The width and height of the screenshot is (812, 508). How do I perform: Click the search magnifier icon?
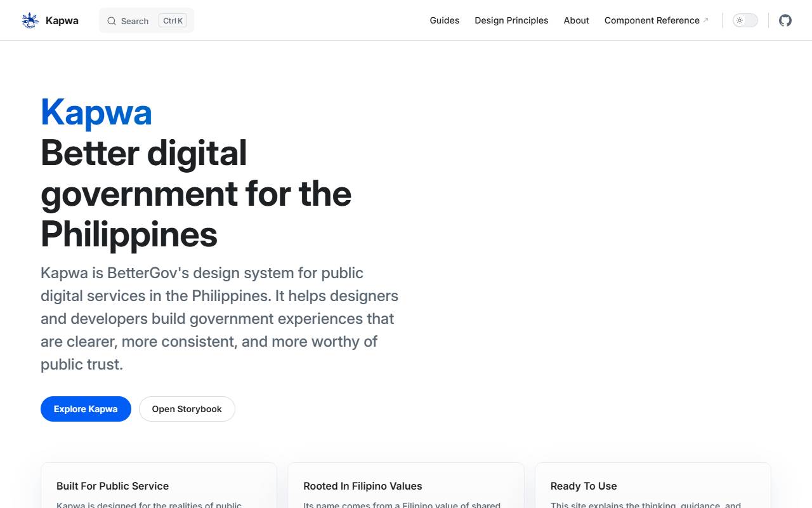tap(112, 21)
